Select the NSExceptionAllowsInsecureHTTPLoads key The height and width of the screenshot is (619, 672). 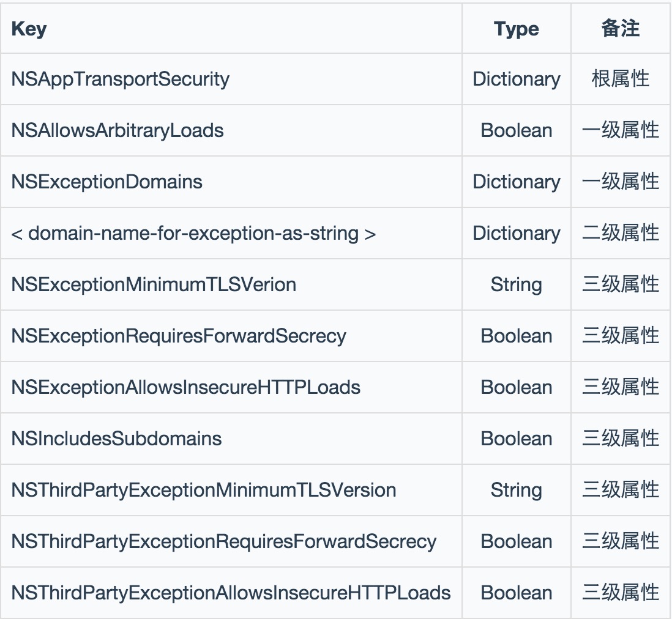tap(185, 387)
